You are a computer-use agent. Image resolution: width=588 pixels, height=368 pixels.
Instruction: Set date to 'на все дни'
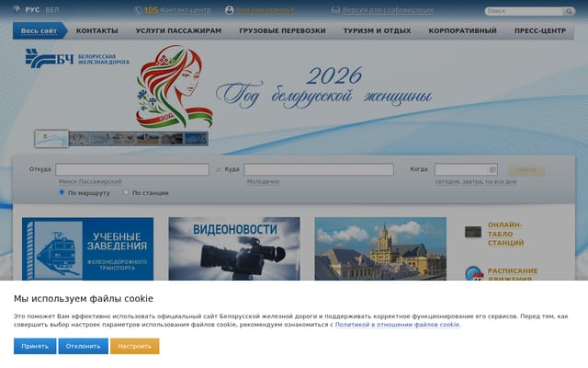pos(501,182)
